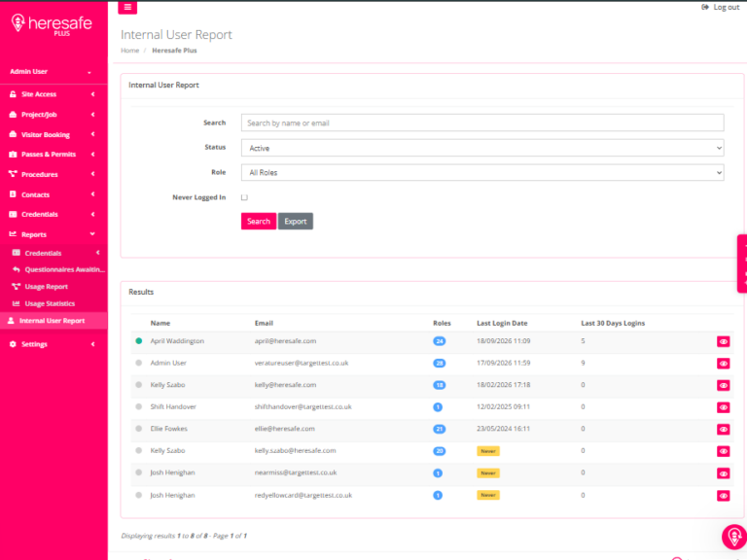Click the Site Access padlock icon

13,94
